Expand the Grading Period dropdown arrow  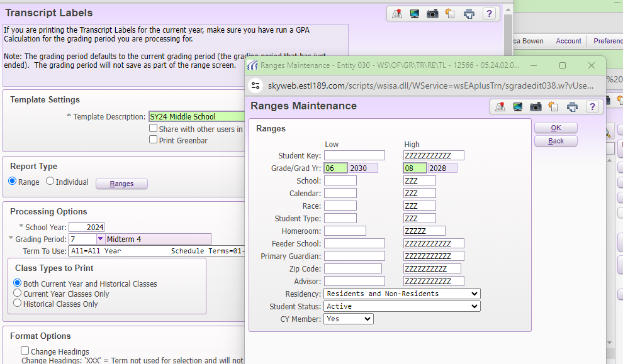click(x=100, y=239)
